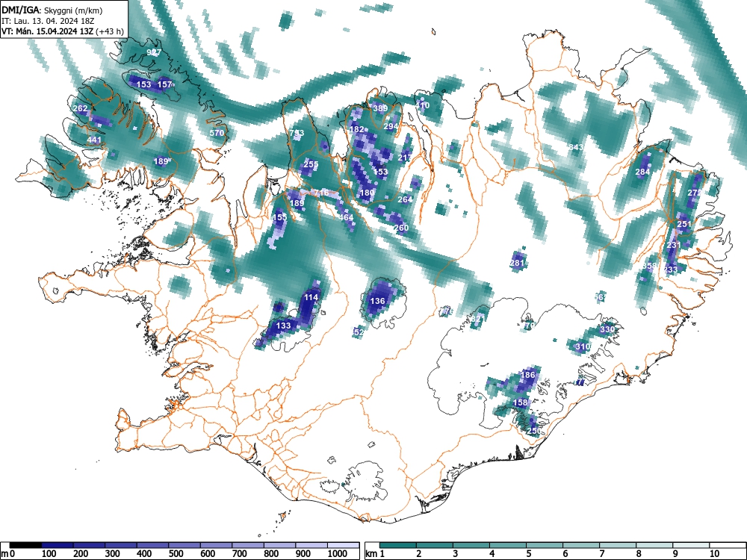Click the visibility value 330

pos(607,329)
